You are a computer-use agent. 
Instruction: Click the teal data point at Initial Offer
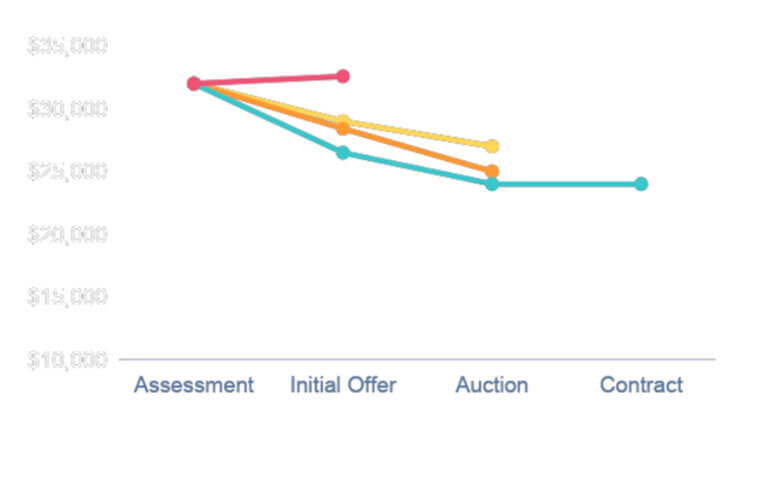tap(343, 152)
